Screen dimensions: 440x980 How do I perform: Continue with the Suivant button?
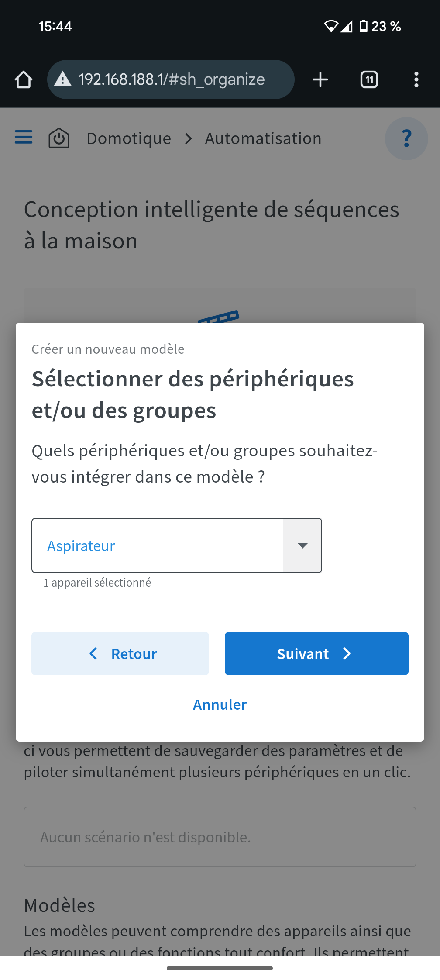[316, 653]
